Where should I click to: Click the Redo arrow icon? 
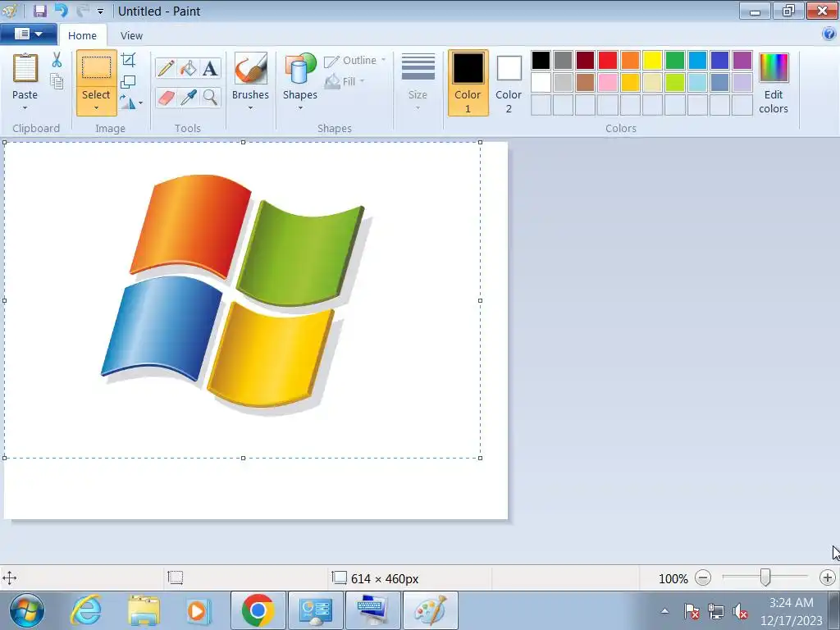(83, 10)
